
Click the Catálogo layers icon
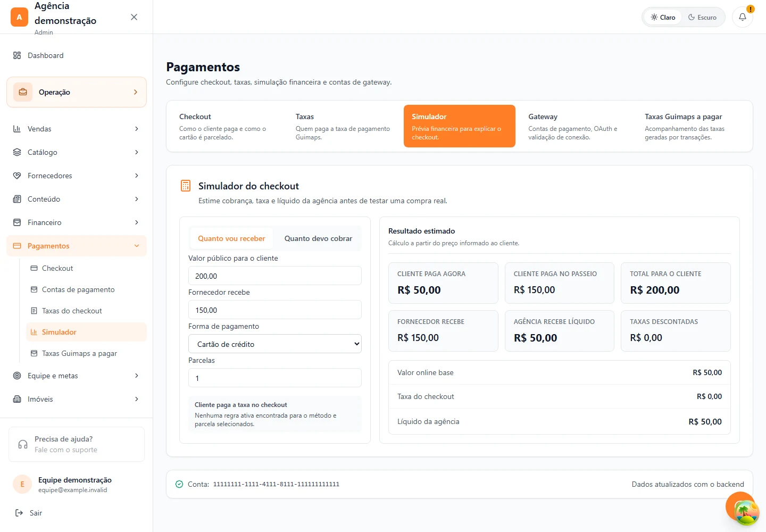[x=17, y=152]
